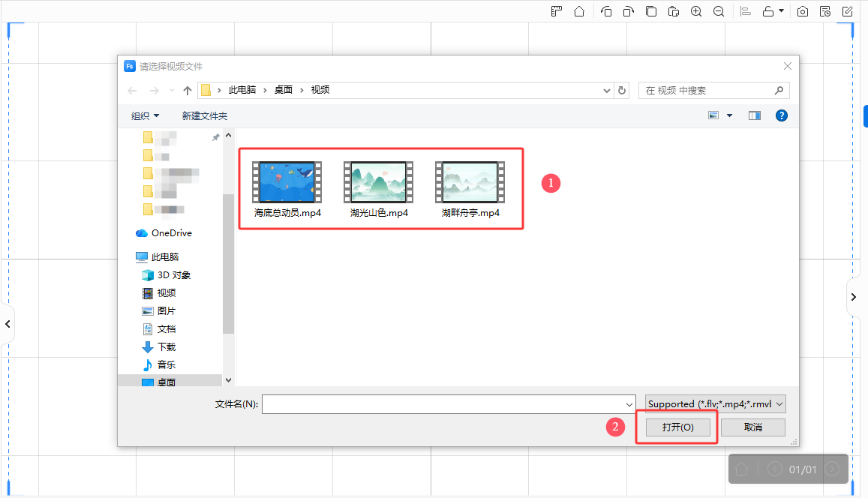Click the zoom in magnifier icon
The width and height of the screenshot is (868, 498).
pyautogui.click(x=696, y=11)
